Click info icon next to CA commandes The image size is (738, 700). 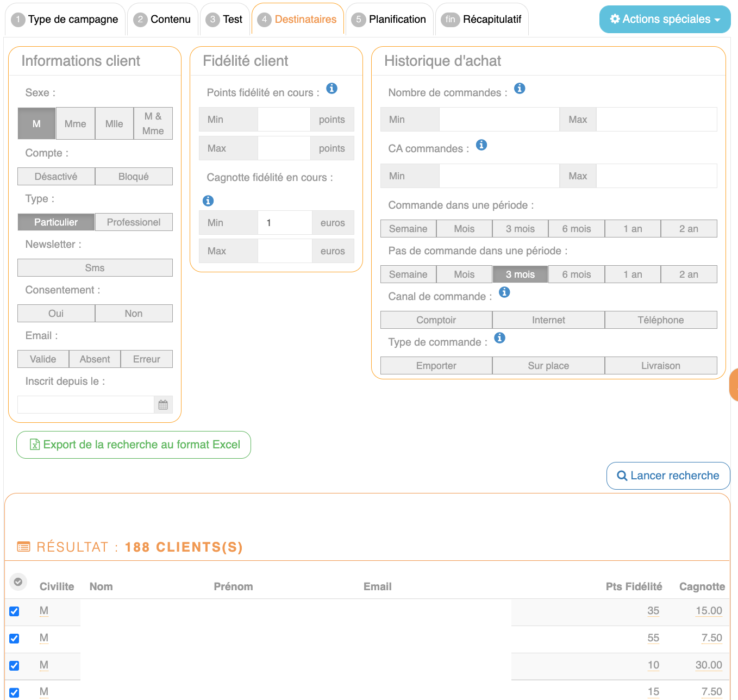[x=481, y=145]
